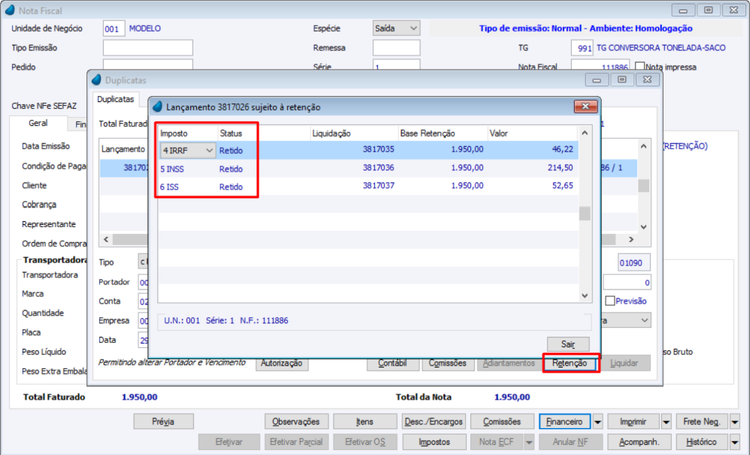
Task: Open the Espécie Saída dropdown
Action: point(397,29)
